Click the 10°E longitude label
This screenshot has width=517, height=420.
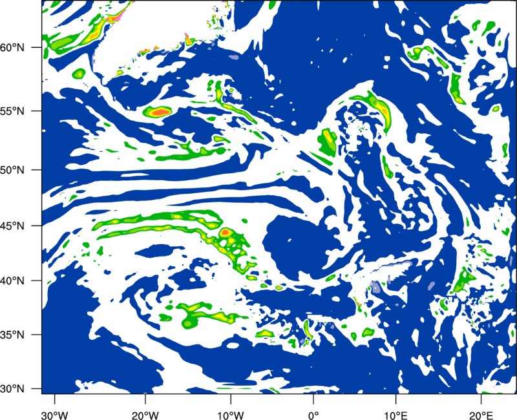(396, 415)
